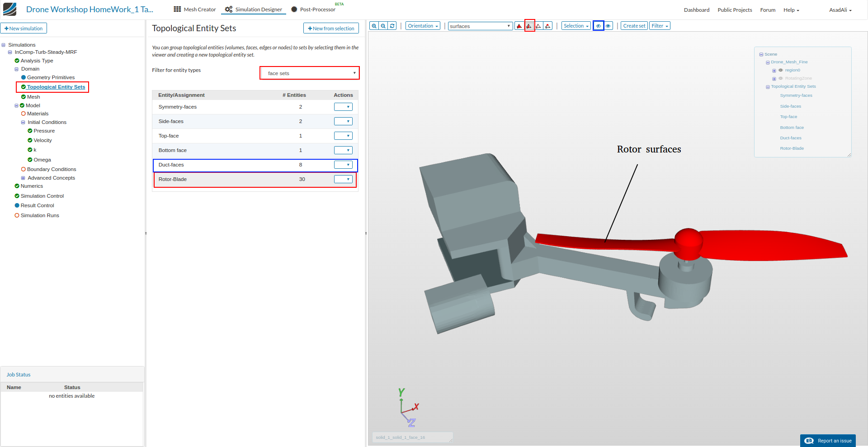
Task: Go to Dashboard
Action: point(696,10)
